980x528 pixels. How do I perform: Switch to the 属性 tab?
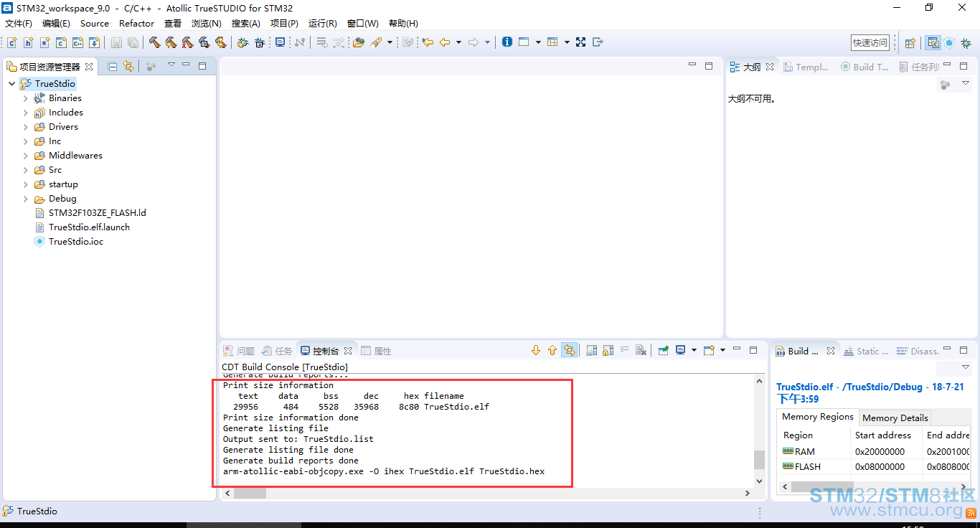(x=377, y=351)
